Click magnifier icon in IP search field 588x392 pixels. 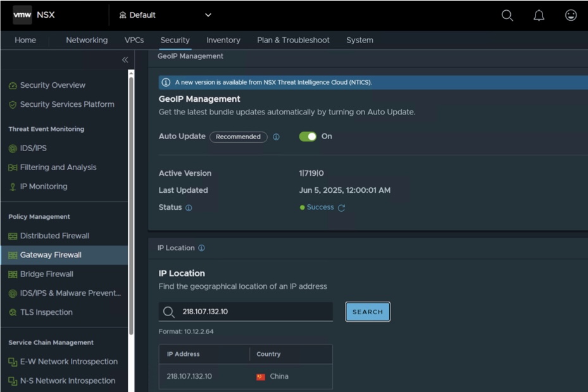[x=169, y=312]
